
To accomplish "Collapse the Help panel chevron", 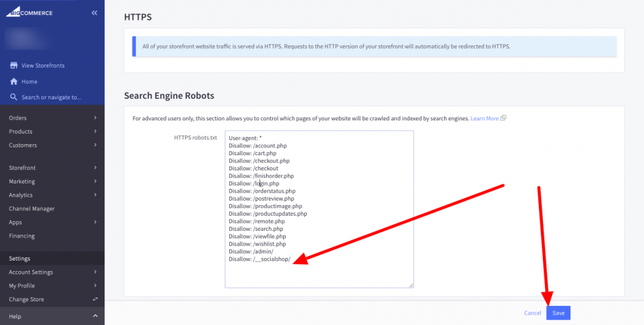I will click(x=95, y=316).
